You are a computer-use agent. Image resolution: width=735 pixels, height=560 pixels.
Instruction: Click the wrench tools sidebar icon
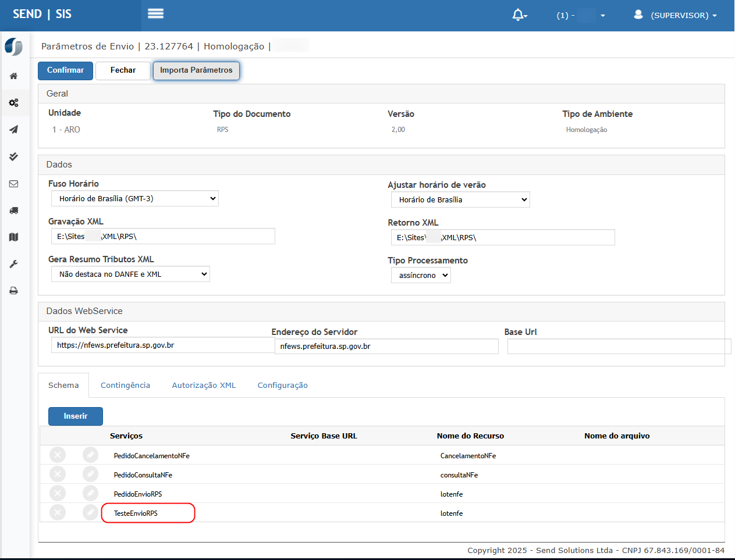point(13,264)
